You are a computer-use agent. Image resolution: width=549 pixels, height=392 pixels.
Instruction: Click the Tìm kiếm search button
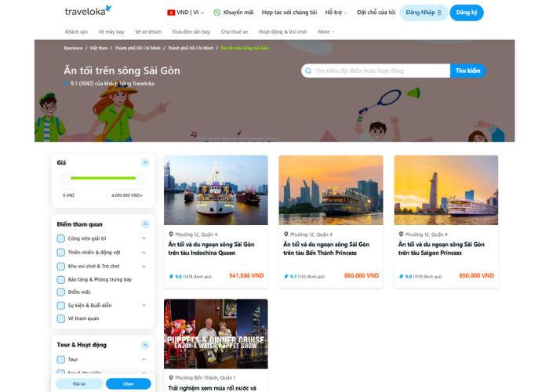tap(467, 71)
